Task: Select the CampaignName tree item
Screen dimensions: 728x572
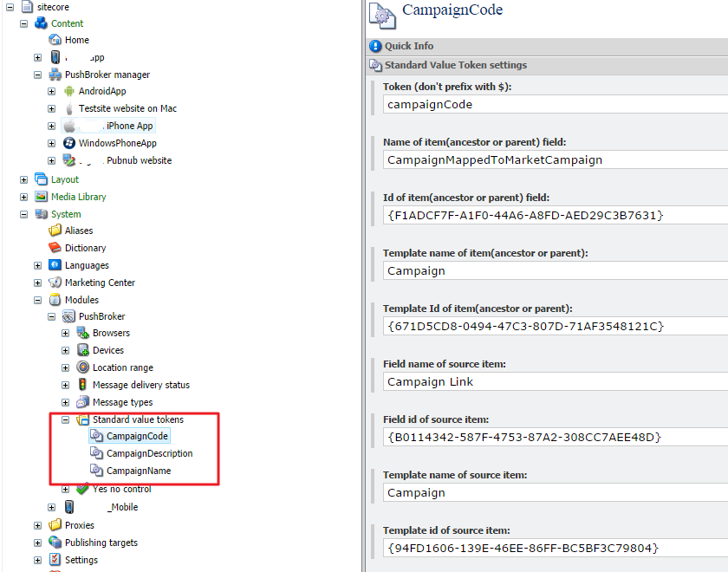Action: tap(139, 471)
